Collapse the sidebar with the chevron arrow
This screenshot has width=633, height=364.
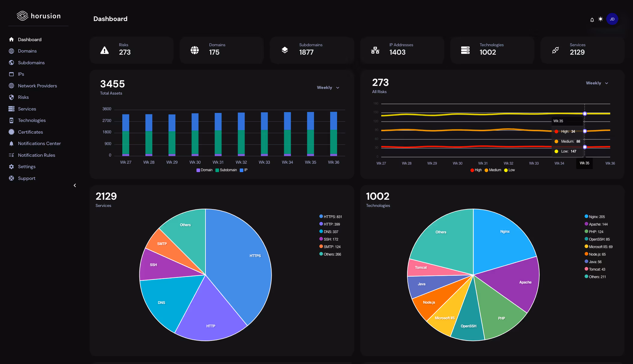point(75,185)
